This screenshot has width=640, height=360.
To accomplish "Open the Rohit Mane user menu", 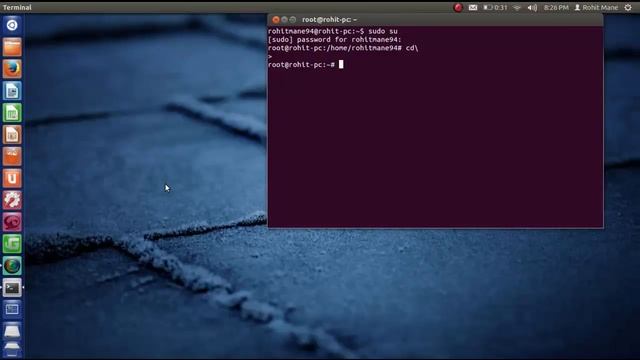I will point(596,7).
